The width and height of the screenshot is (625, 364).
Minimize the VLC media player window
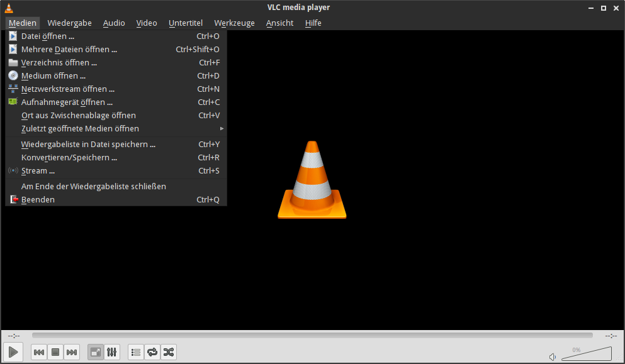(591, 8)
